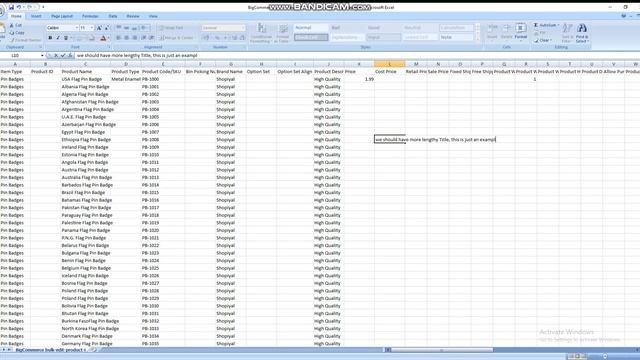This screenshot has width=640, height=360.
Task: Open the Review ribbon tab
Action: tap(133, 16)
